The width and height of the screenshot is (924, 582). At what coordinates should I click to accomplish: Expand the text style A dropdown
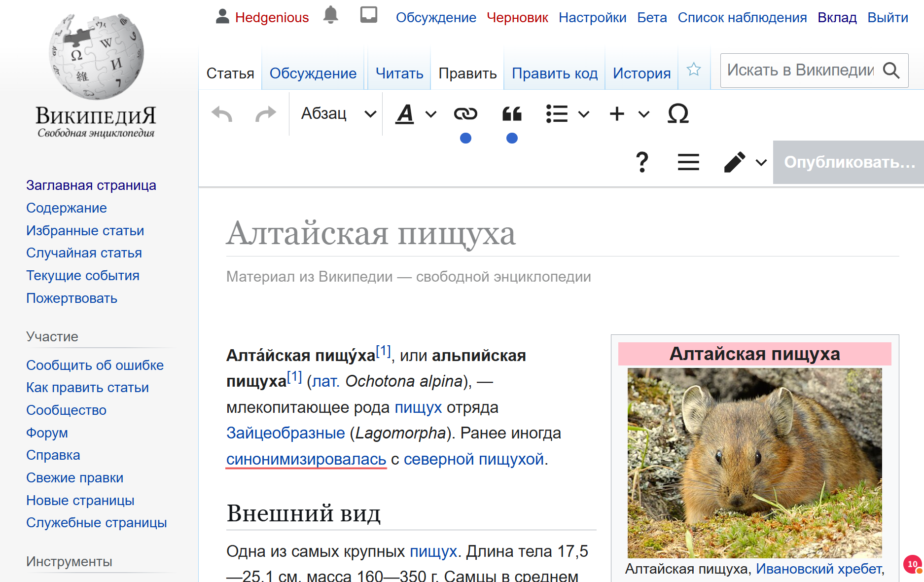click(x=416, y=114)
